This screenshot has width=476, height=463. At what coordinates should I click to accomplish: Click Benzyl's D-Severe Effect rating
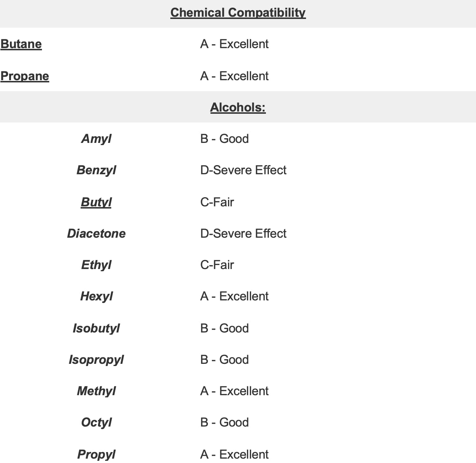[x=243, y=170]
